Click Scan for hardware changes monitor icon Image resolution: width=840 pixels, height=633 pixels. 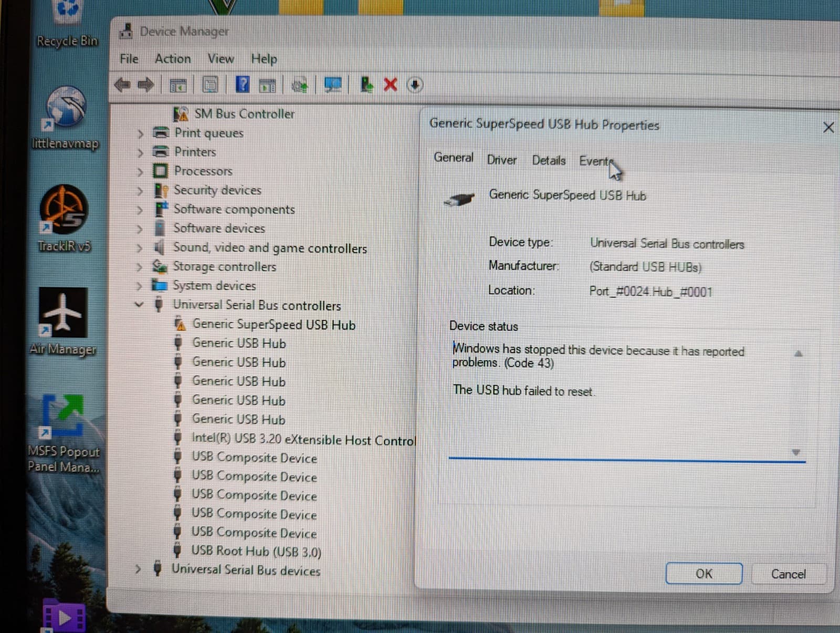click(333, 85)
